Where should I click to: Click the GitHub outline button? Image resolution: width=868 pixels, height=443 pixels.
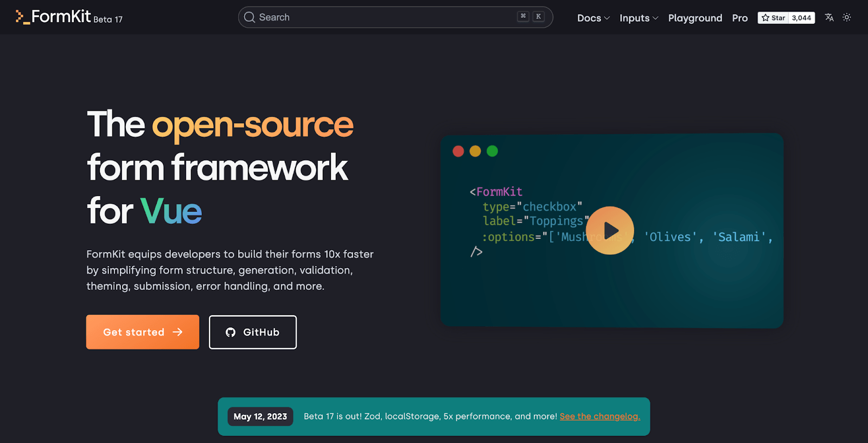[x=253, y=332]
